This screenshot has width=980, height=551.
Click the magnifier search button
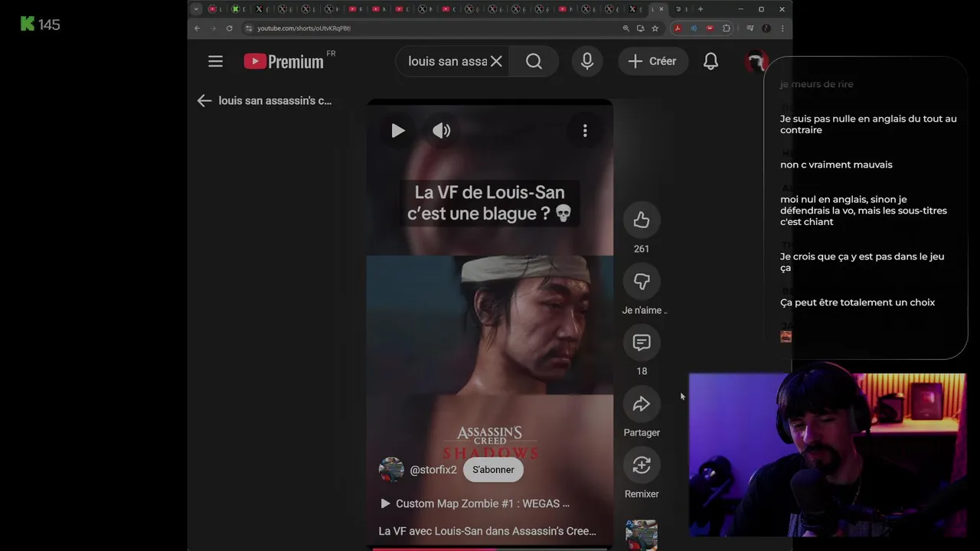[x=534, y=61]
